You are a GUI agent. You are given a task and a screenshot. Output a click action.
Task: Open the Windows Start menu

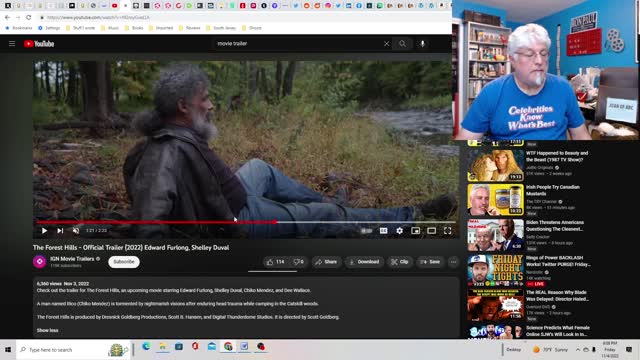click(x=8, y=350)
